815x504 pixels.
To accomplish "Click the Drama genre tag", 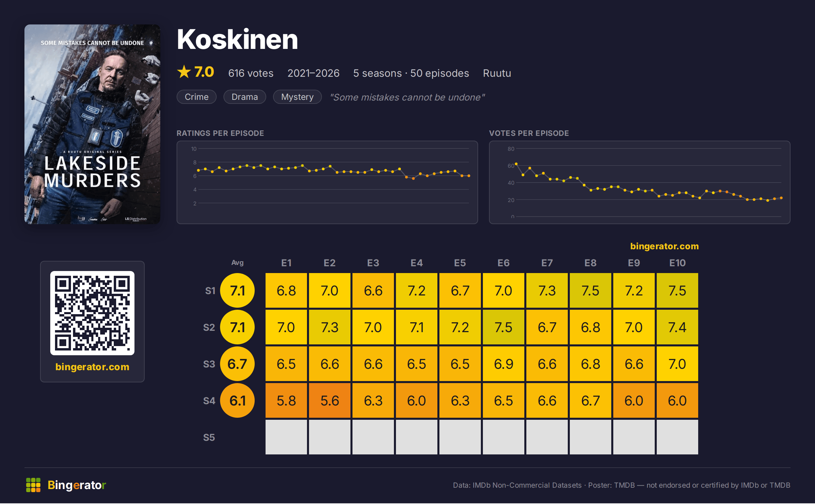I will coord(245,97).
